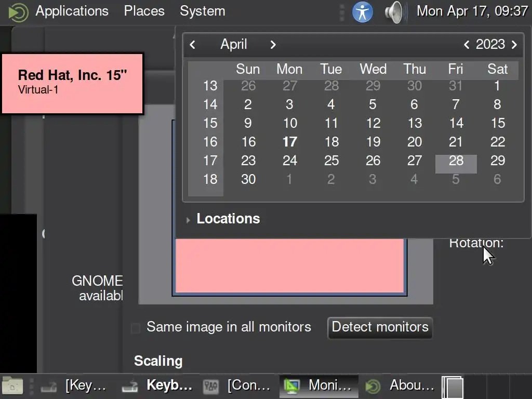The width and height of the screenshot is (532, 399).
Task: Advance calendar to next month
Action: pyautogui.click(x=273, y=45)
